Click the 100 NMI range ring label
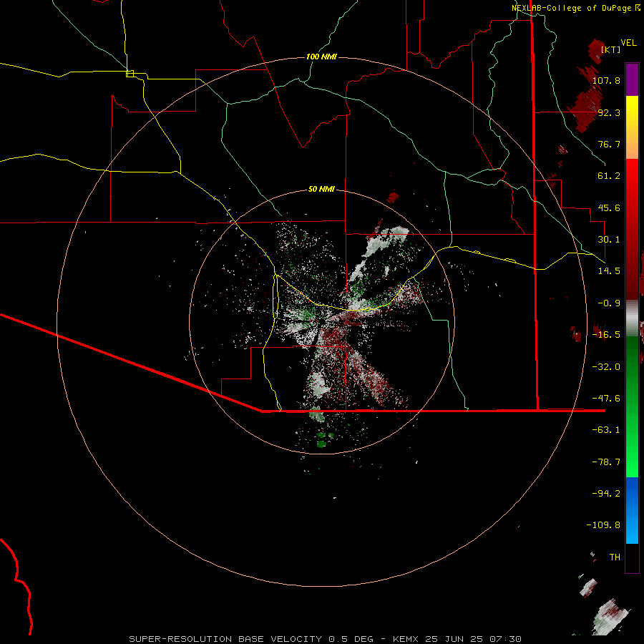This screenshot has height=644, width=644. 321,57
